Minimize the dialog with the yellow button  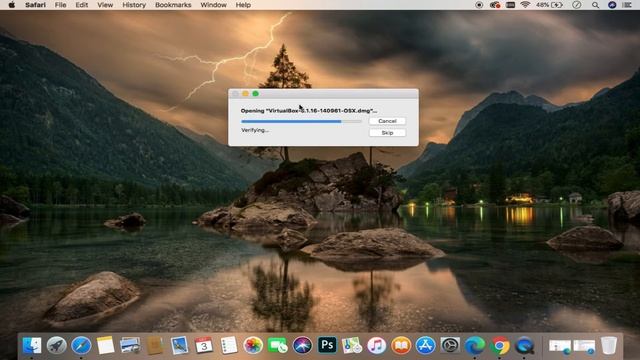pyautogui.click(x=245, y=94)
